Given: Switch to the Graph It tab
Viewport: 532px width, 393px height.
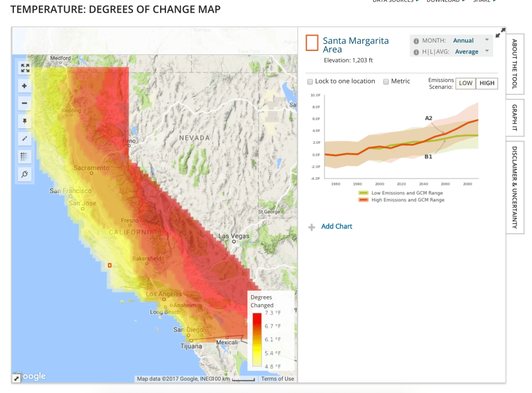Looking at the screenshot, I should pos(514,118).
